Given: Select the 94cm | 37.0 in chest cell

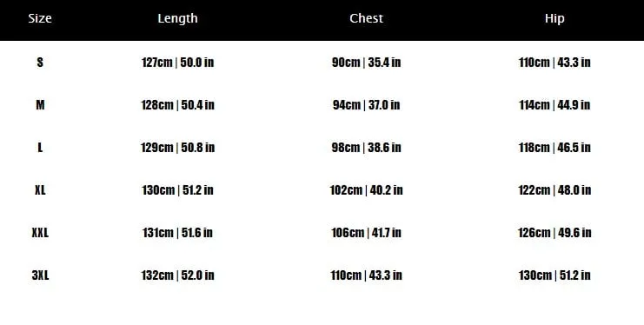Looking at the screenshot, I should click(366, 105).
